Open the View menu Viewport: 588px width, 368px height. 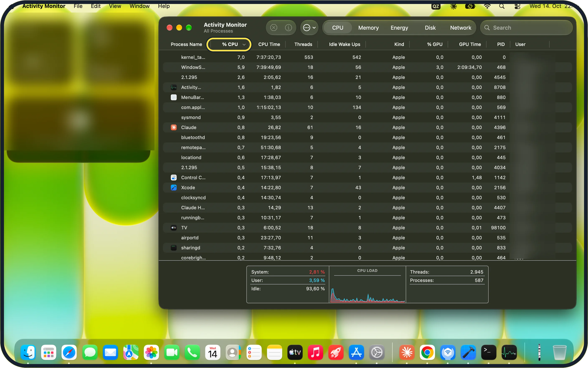pyautogui.click(x=115, y=6)
